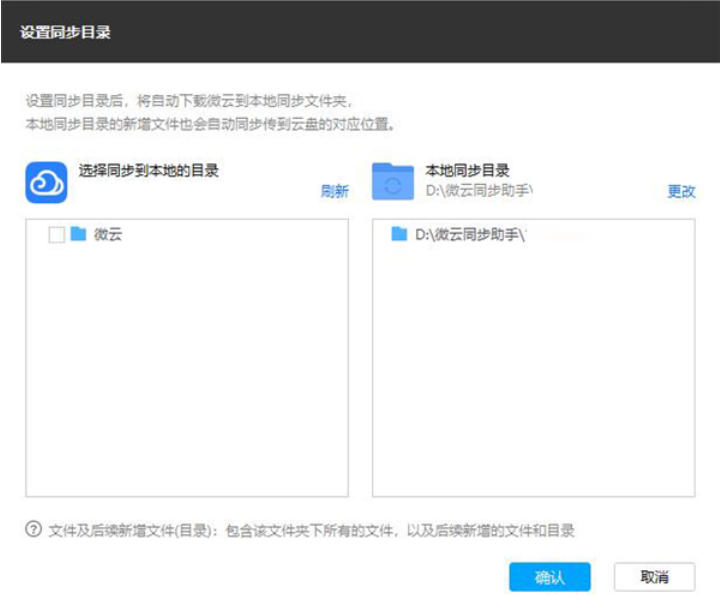Click the description line 设置同步目录后

(189, 101)
